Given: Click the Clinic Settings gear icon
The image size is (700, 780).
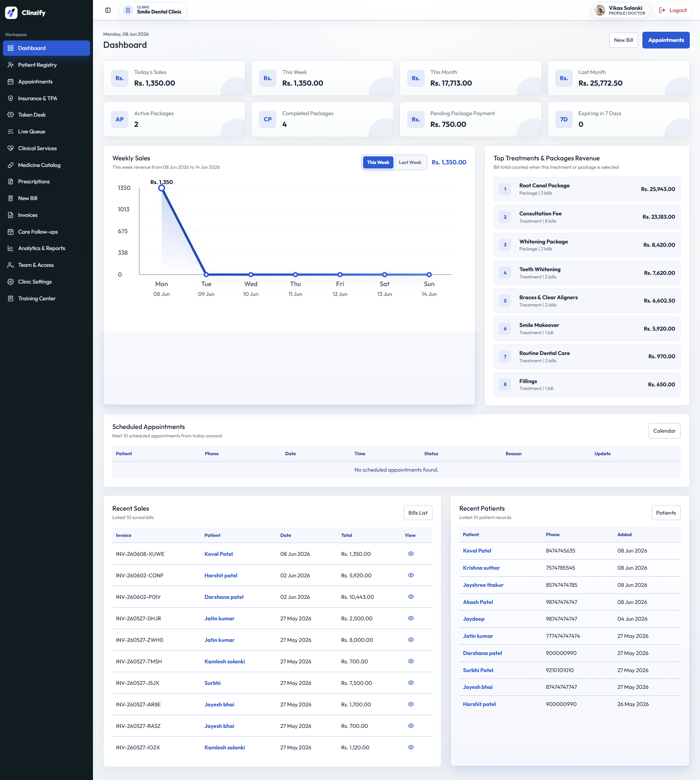Looking at the screenshot, I should [11, 282].
